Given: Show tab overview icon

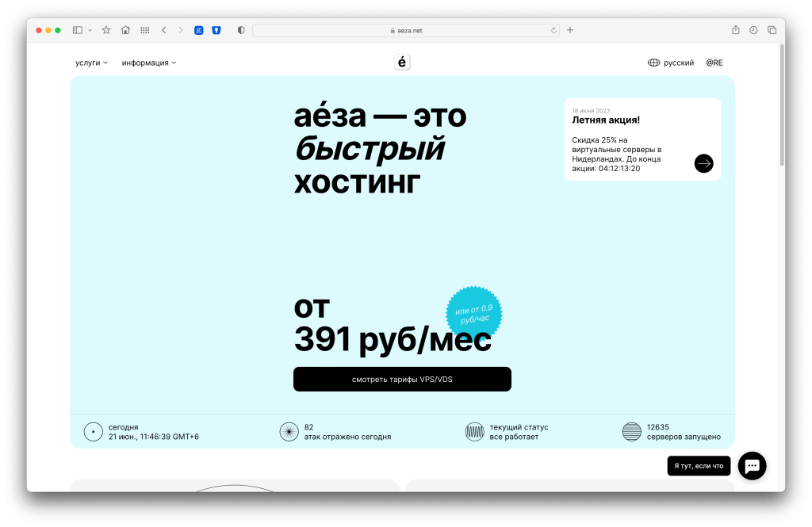Looking at the screenshot, I should (x=772, y=30).
